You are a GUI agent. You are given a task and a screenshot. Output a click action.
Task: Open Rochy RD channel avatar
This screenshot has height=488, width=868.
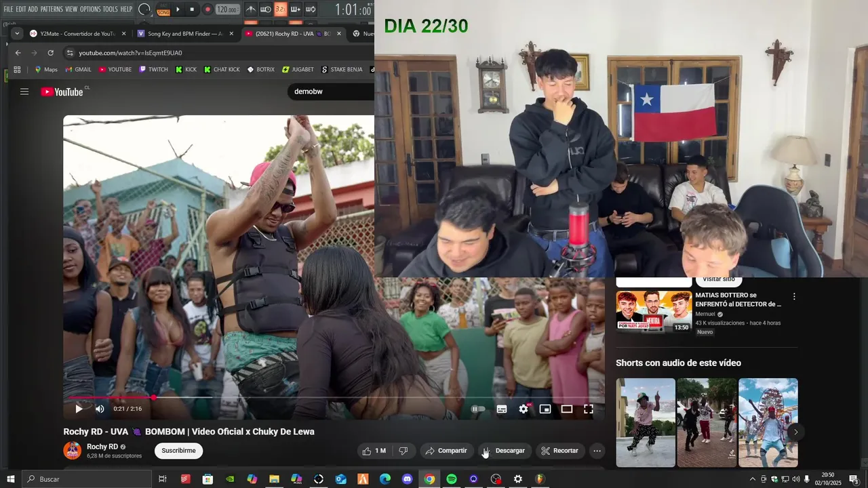73,451
